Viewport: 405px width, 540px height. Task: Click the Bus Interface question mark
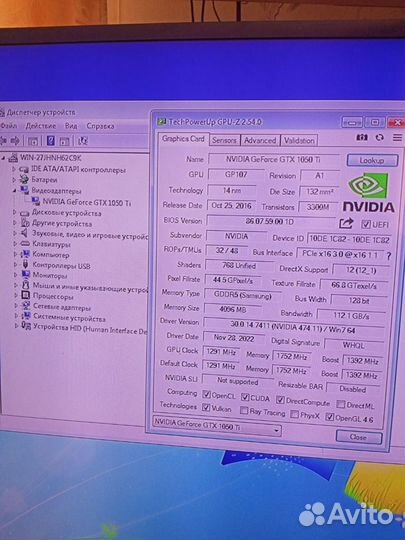point(389,256)
